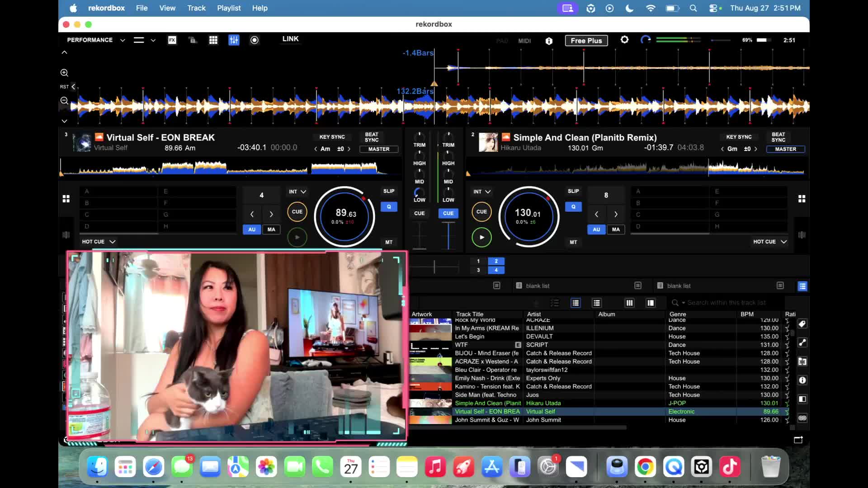The image size is (868, 488).
Task: Set deck 3 as MASTER
Action: pyautogui.click(x=379, y=149)
